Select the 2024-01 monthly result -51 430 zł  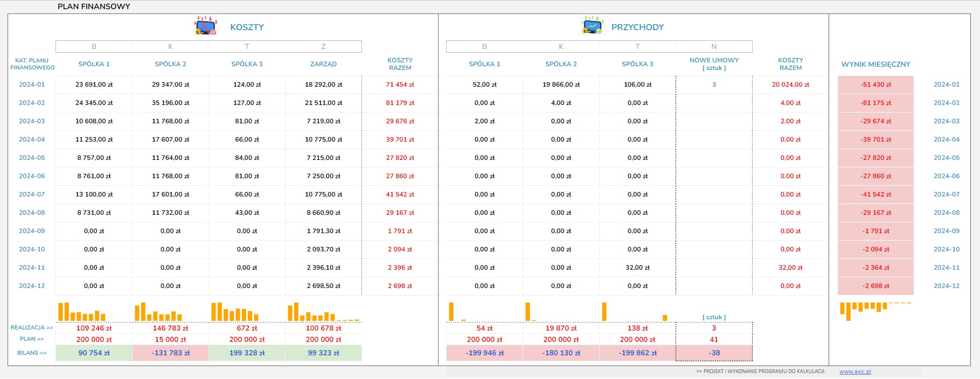[x=875, y=85]
